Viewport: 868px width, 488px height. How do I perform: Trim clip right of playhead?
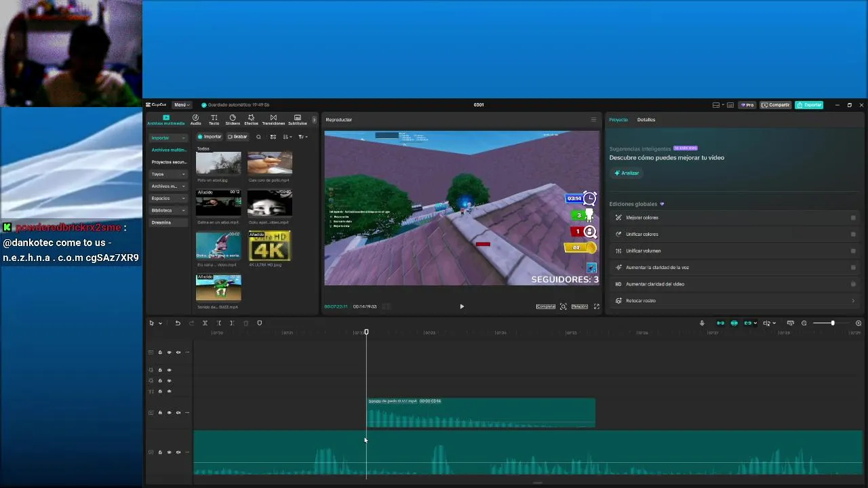point(232,323)
